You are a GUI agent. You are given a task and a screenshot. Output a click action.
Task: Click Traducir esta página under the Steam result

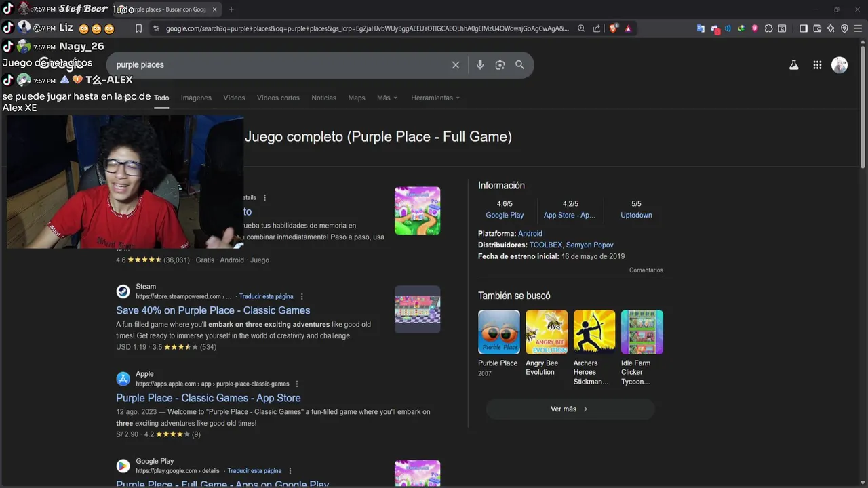tap(267, 296)
